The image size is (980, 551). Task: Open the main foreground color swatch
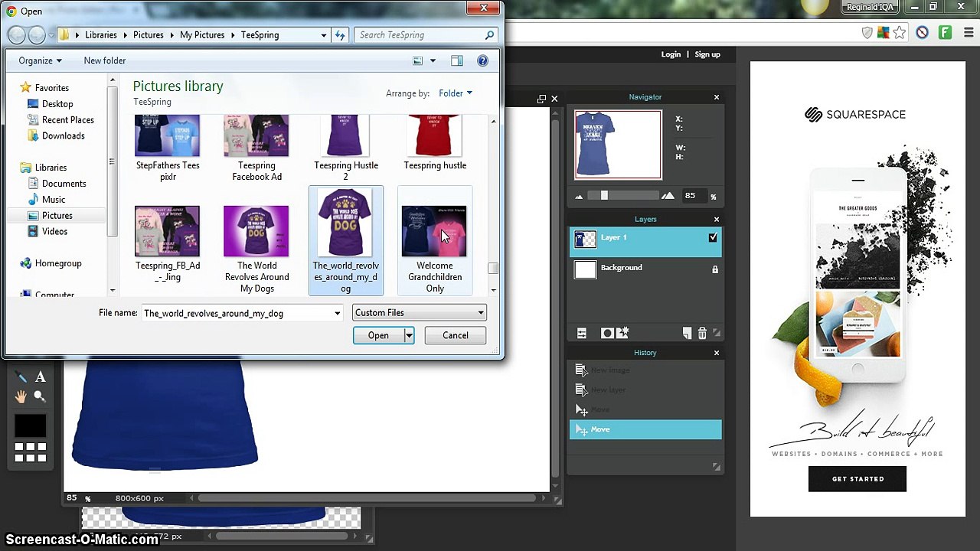pyautogui.click(x=31, y=425)
